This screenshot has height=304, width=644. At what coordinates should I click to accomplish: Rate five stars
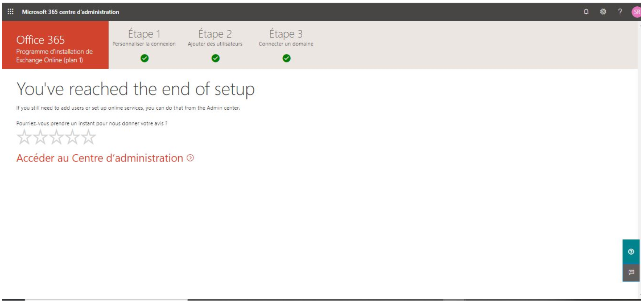tap(89, 138)
